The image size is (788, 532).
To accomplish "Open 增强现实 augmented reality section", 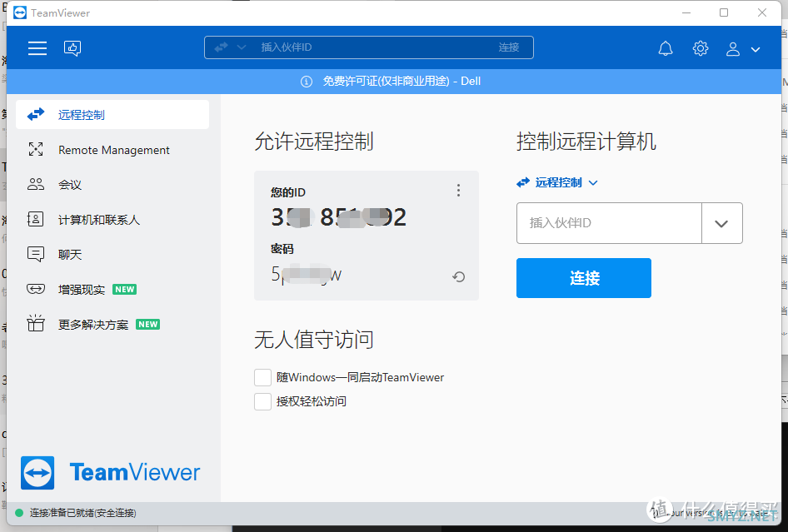I will (x=112, y=290).
